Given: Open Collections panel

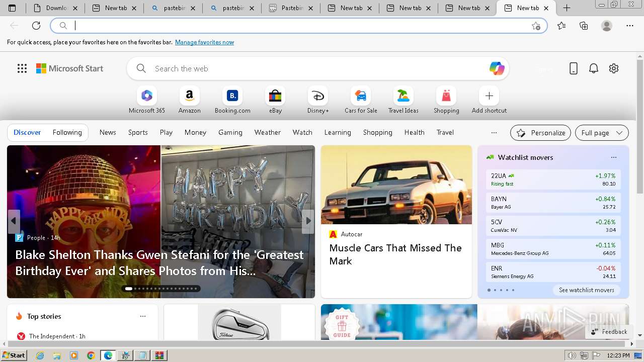Looking at the screenshot, I should pyautogui.click(x=584, y=26).
